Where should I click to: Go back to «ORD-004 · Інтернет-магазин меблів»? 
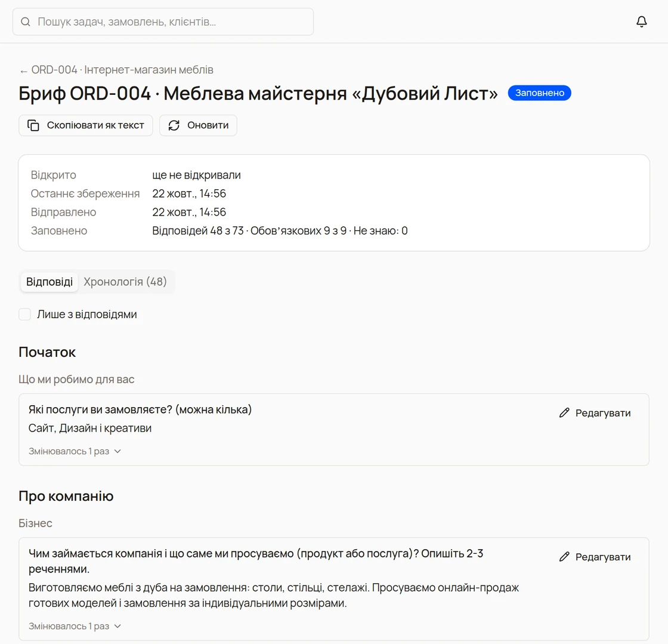(116, 70)
